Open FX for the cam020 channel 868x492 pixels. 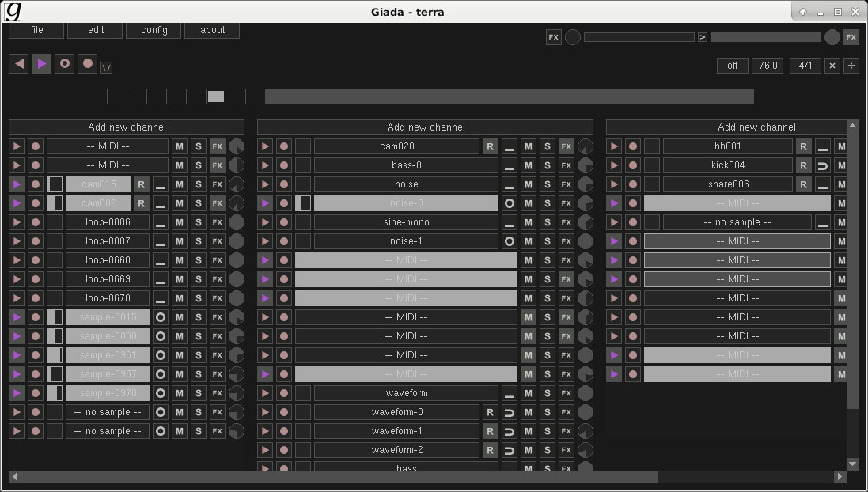click(x=567, y=146)
